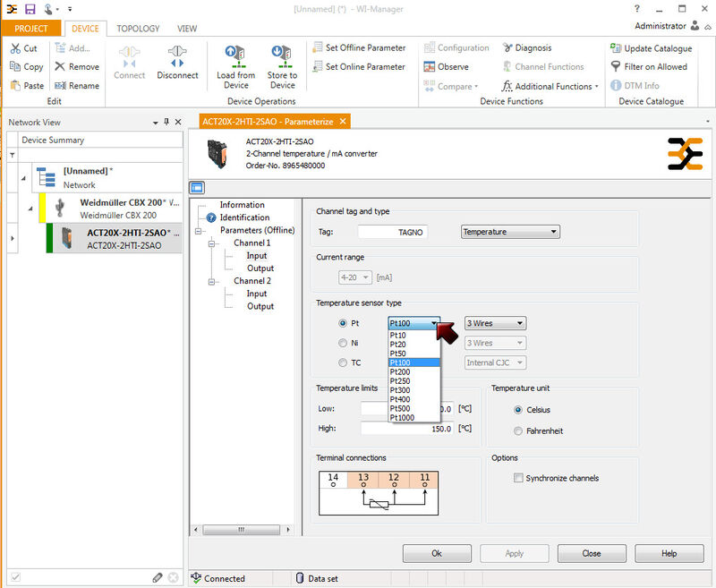The width and height of the screenshot is (716, 588).
Task: Click the Update Catalogue icon
Action: click(x=616, y=48)
